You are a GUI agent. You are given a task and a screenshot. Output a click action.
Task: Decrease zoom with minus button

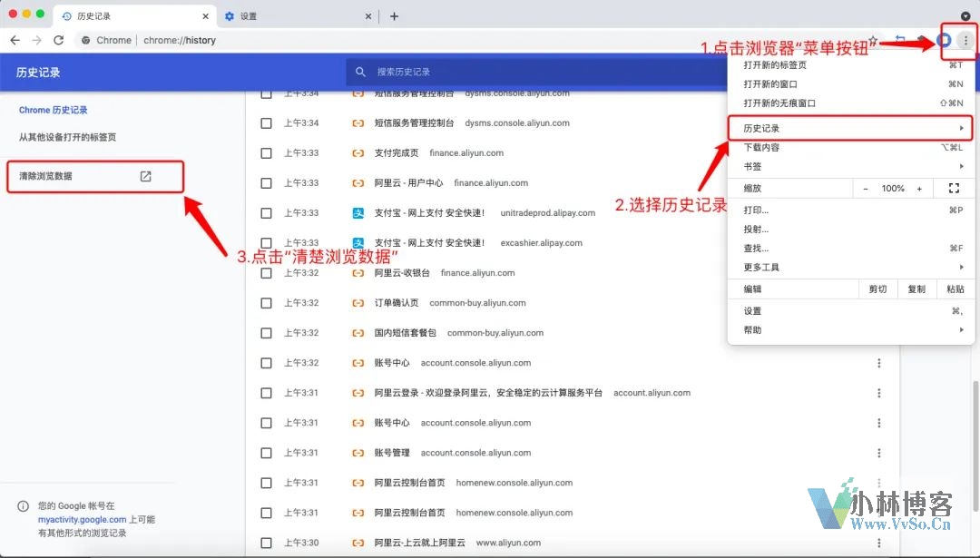[866, 188]
